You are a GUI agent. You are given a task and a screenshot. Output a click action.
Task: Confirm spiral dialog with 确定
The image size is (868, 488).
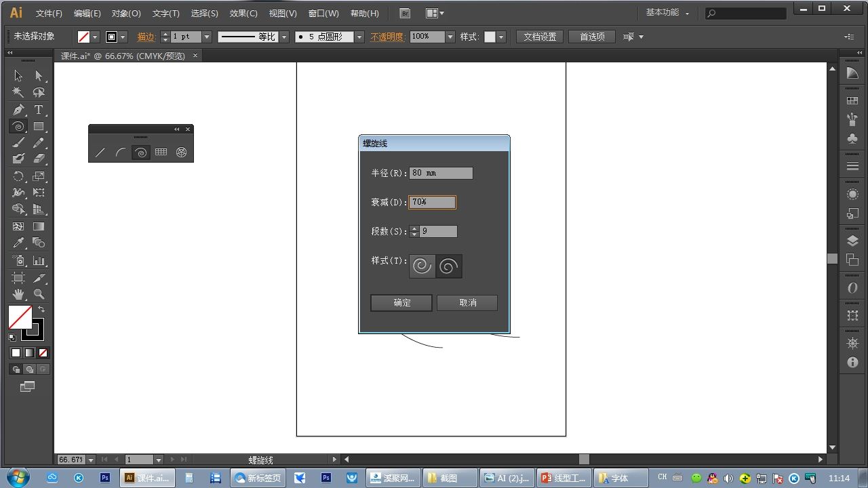[401, 303]
